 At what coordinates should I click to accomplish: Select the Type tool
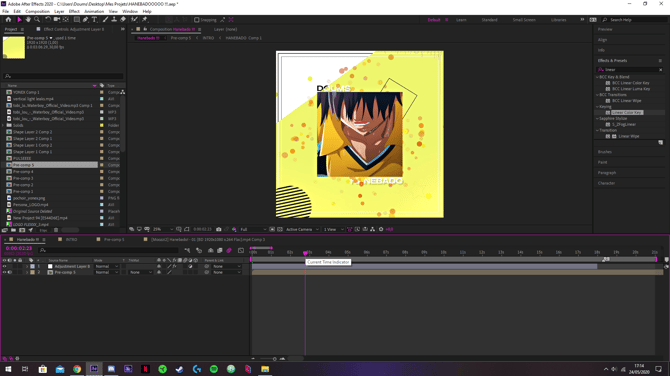94,20
